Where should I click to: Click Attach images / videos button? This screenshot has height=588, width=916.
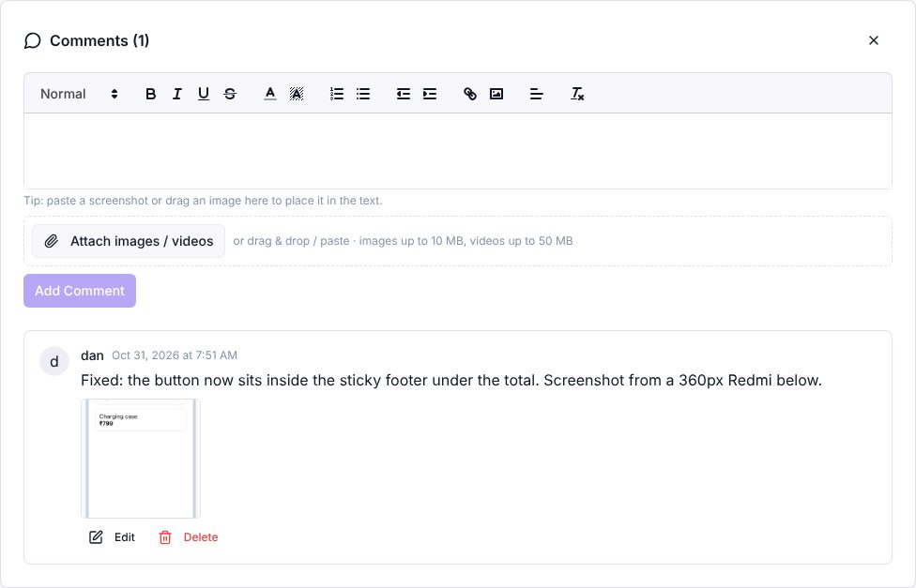pos(129,241)
